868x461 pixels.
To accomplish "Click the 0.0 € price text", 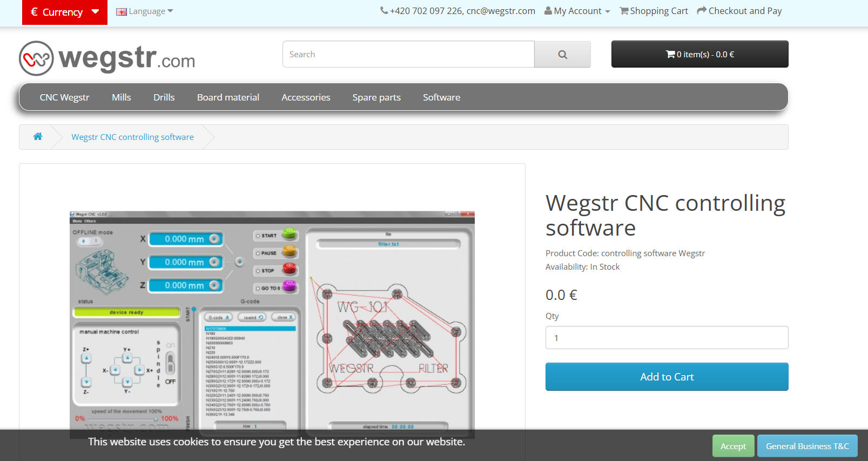I will tap(561, 295).
